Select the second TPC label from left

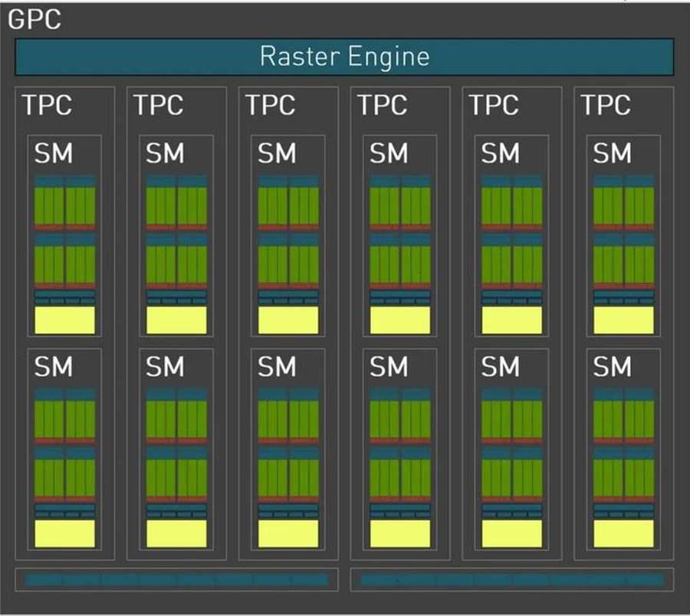coord(158,105)
